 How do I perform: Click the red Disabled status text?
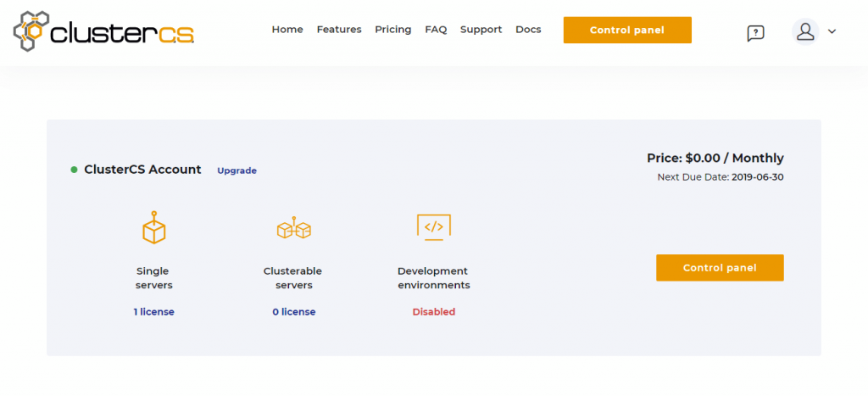433,312
